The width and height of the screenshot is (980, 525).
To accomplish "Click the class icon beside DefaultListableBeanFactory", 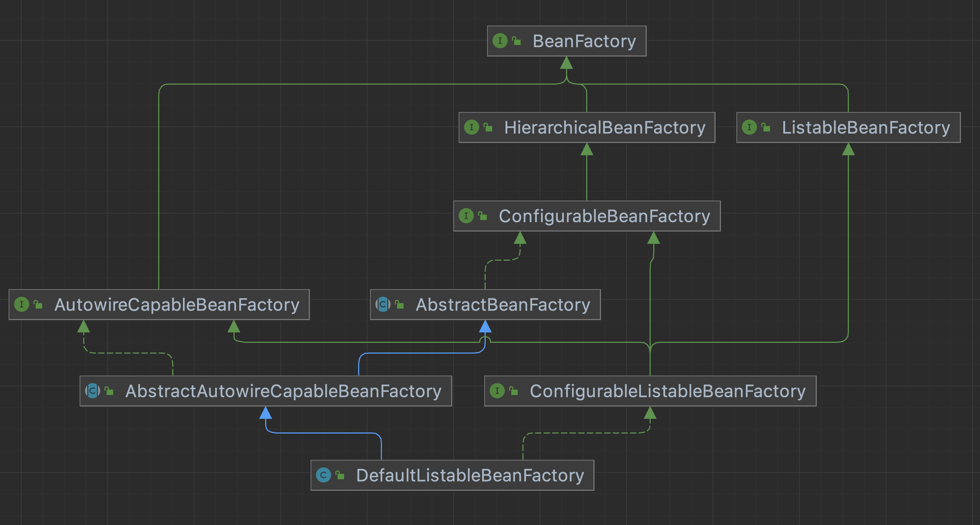I will pos(324,475).
